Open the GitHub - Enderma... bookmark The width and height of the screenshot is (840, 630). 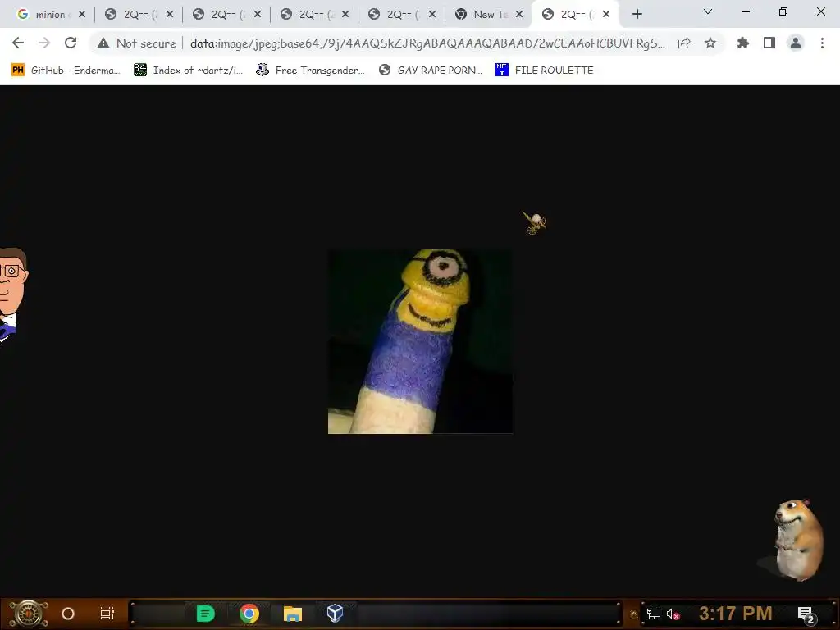point(66,71)
